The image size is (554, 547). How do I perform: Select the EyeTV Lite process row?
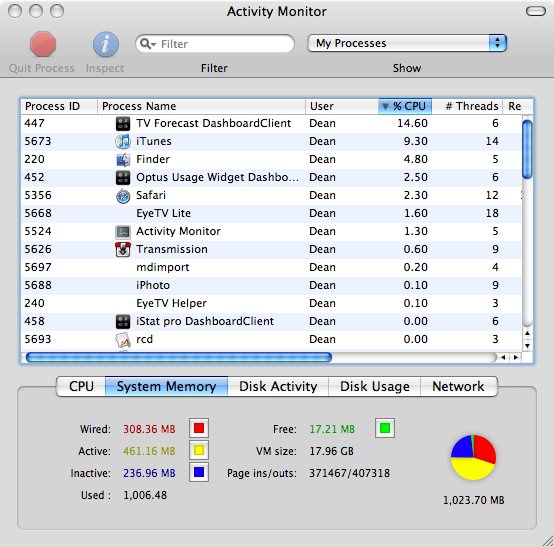click(x=271, y=213)
